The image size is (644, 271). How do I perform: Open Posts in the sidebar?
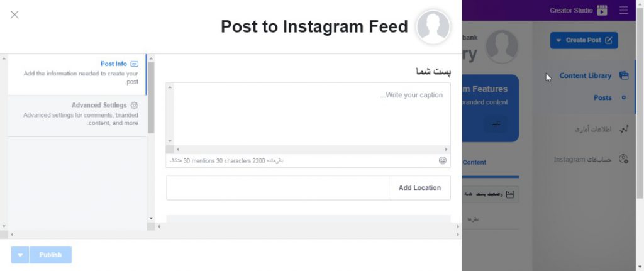click(x=602, y=97)
